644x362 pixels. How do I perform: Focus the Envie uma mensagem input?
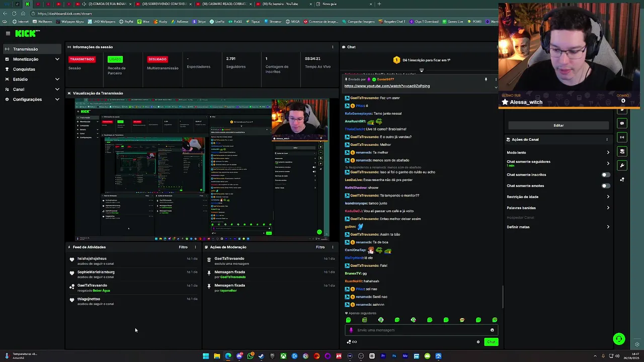pyautogui.click(x=421, y=330)
